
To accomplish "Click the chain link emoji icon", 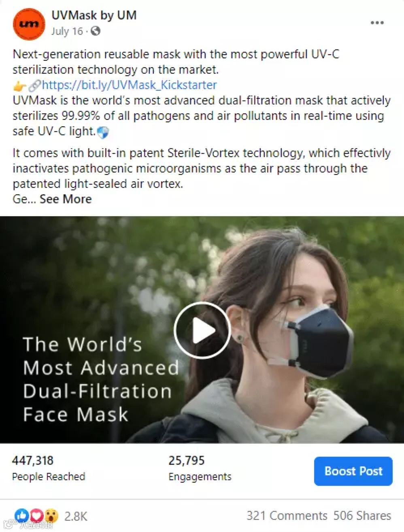I will click(34, 86).
